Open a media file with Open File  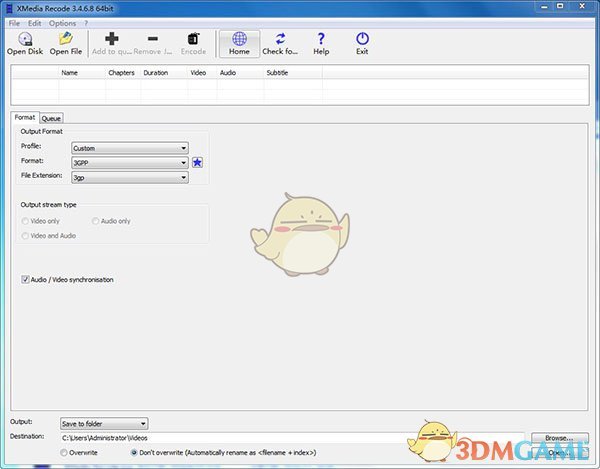[66, 44]
